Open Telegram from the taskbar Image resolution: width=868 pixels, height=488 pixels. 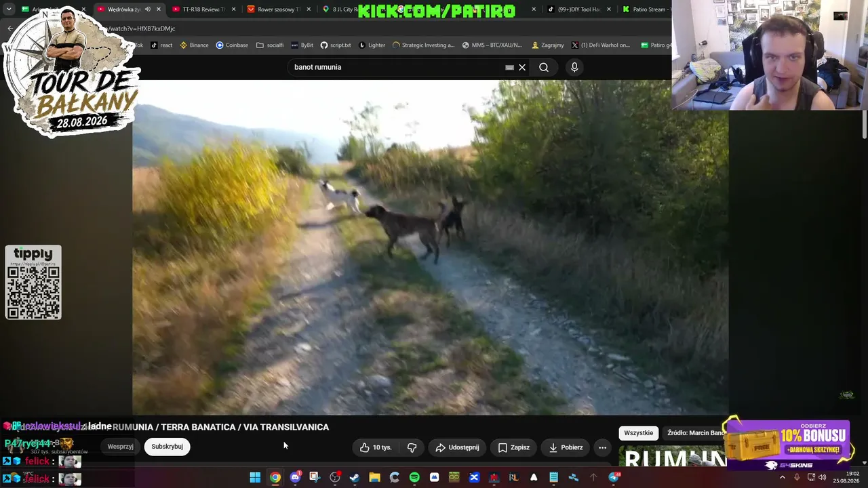[614, 477]
